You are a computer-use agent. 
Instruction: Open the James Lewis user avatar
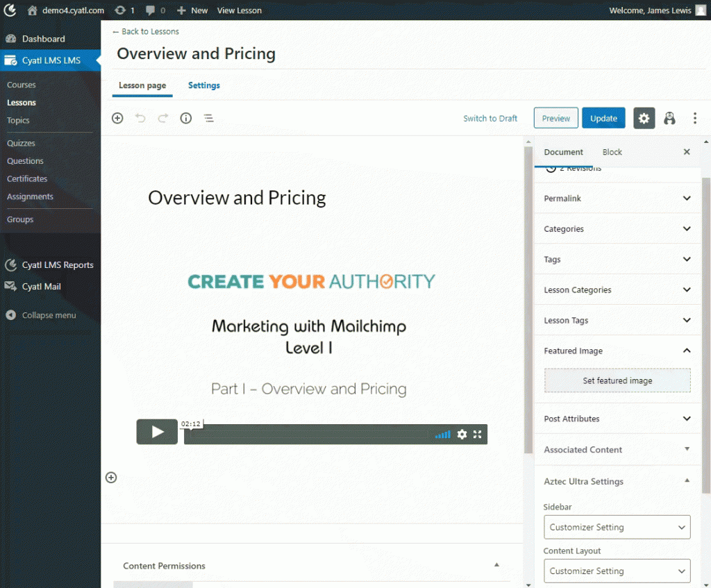[x=701, y=10]
